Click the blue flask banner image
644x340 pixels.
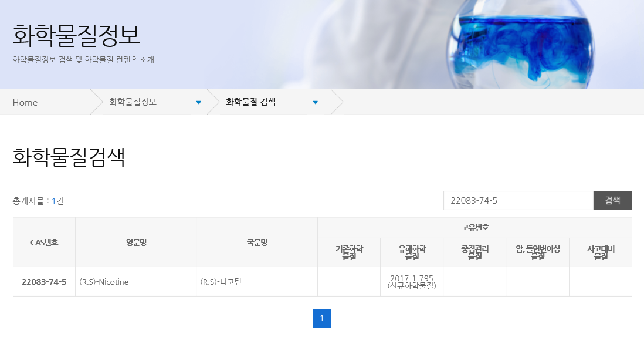(x=520, y=45)
